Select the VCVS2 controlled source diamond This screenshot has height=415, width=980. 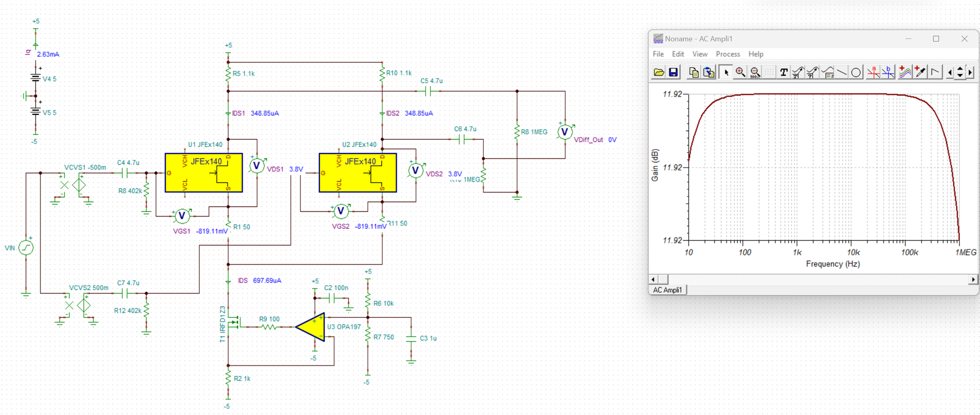pos(84,305)
